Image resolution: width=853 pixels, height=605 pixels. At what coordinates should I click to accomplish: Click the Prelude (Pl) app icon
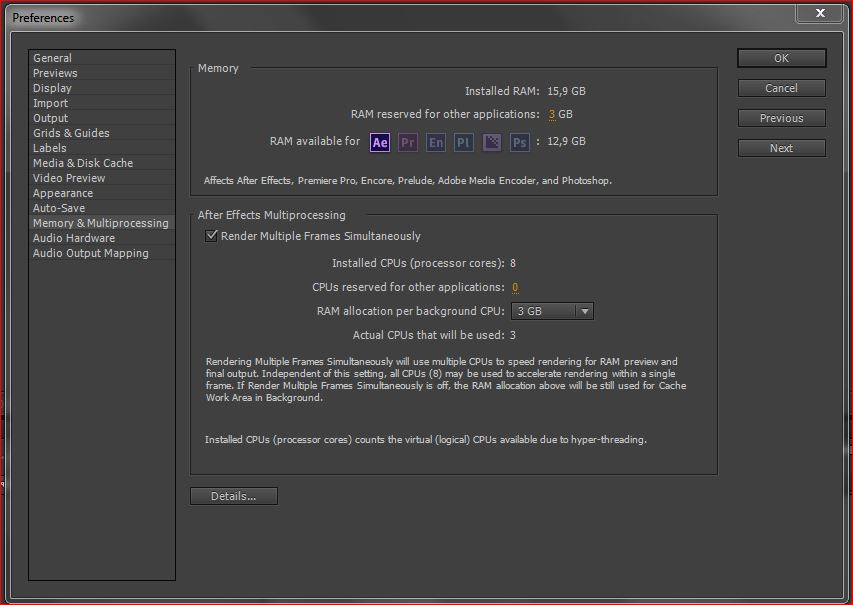point(463,143)
